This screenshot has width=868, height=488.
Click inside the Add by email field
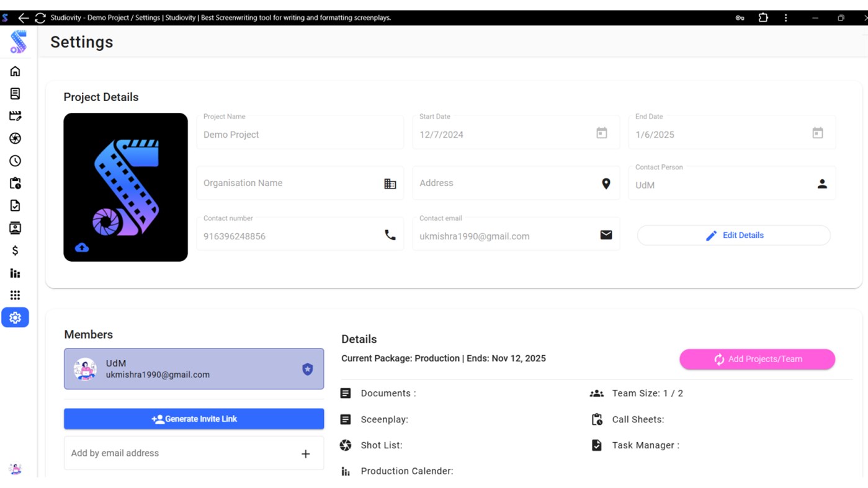(155, 453)
